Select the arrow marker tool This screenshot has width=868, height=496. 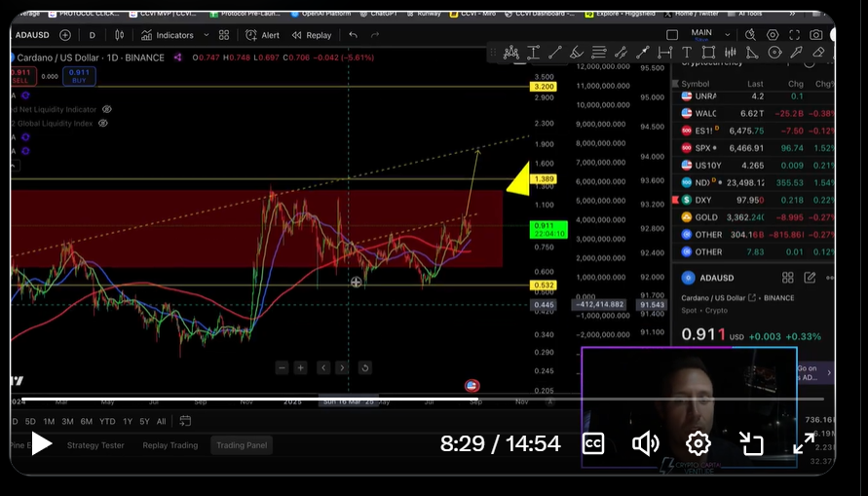click(796, 53)
